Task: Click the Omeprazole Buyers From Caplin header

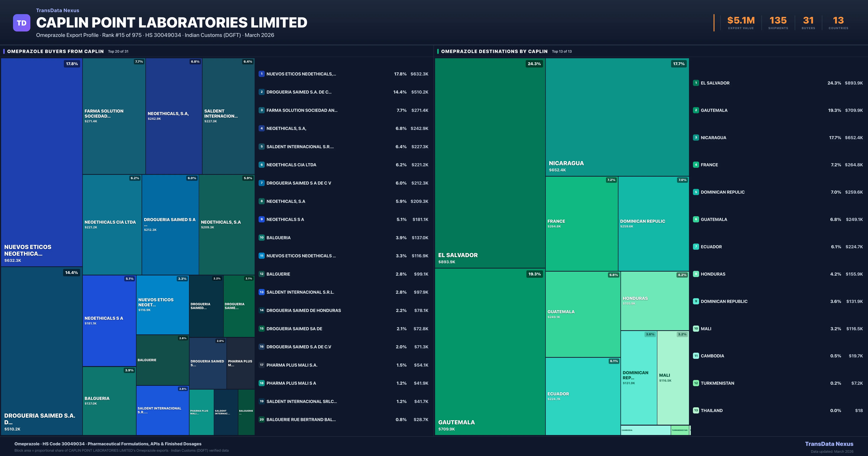Action: (55, 51)
